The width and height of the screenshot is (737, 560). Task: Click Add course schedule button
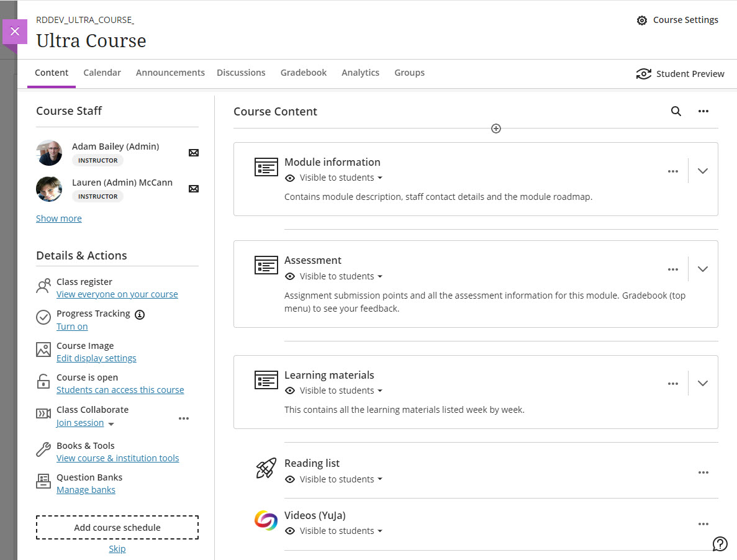[117, 528]
